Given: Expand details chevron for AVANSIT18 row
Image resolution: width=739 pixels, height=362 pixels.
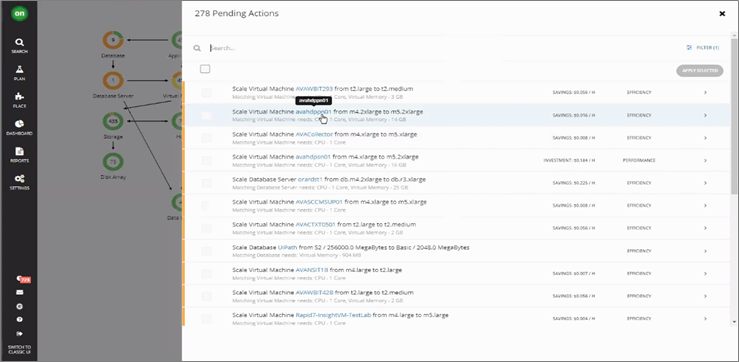Looking at the screenshot, I should click(x=705, y=273).
